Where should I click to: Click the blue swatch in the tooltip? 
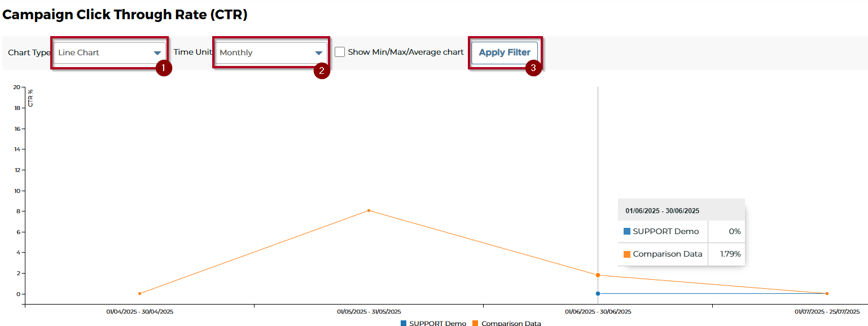627,231
